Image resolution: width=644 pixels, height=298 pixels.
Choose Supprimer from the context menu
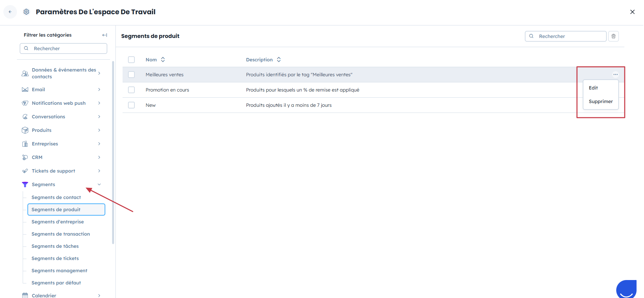[601, 101]
